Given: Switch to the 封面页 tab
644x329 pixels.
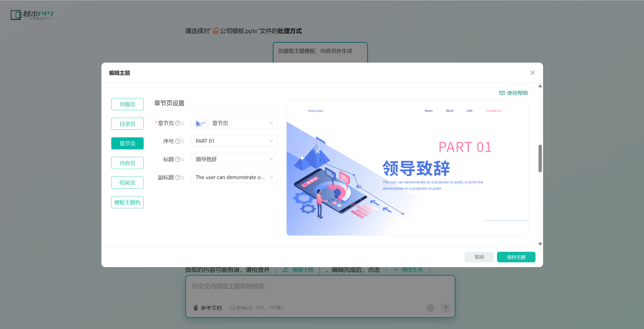Looking at the screenshot, I should point(127,104).
